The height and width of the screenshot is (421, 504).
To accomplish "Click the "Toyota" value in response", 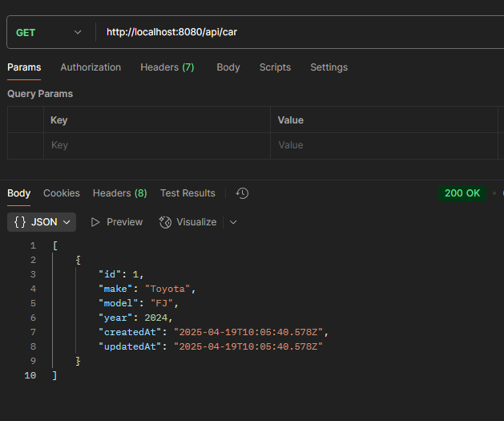I will tap(167, 289).
